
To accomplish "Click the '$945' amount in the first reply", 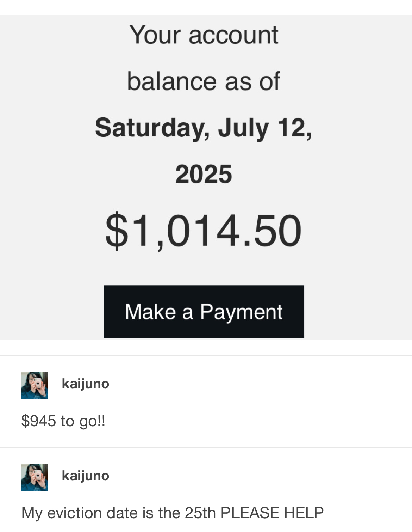I will point(38,421).
